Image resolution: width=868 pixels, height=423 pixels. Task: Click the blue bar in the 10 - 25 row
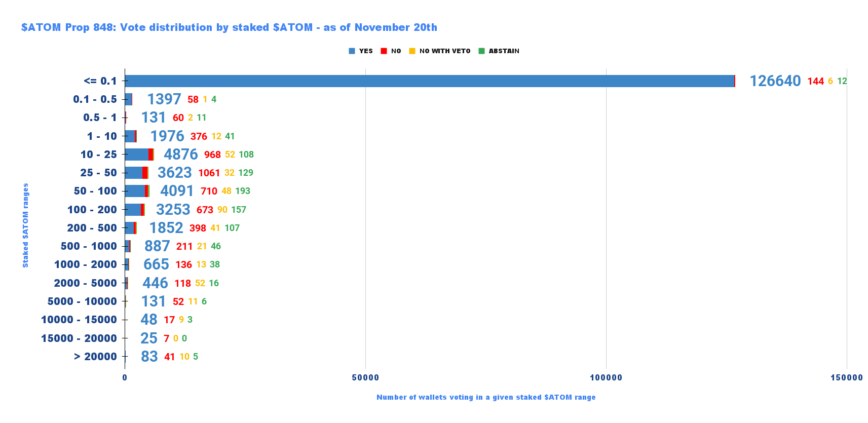coord(136,155)
